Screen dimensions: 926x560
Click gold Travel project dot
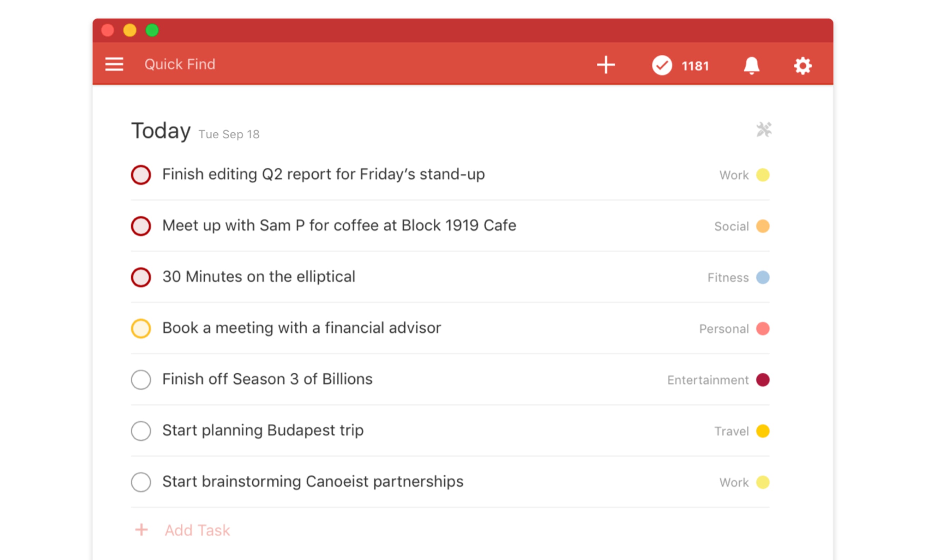tap(763, 430)
